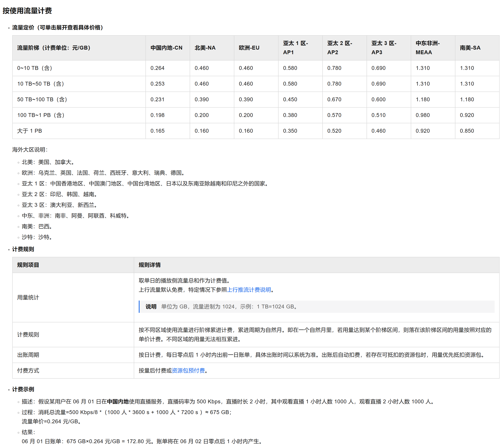This screenshot has height=447, width=504.
Task: Click the 0.264 China mainland price cell
Action: click(157, 68)
